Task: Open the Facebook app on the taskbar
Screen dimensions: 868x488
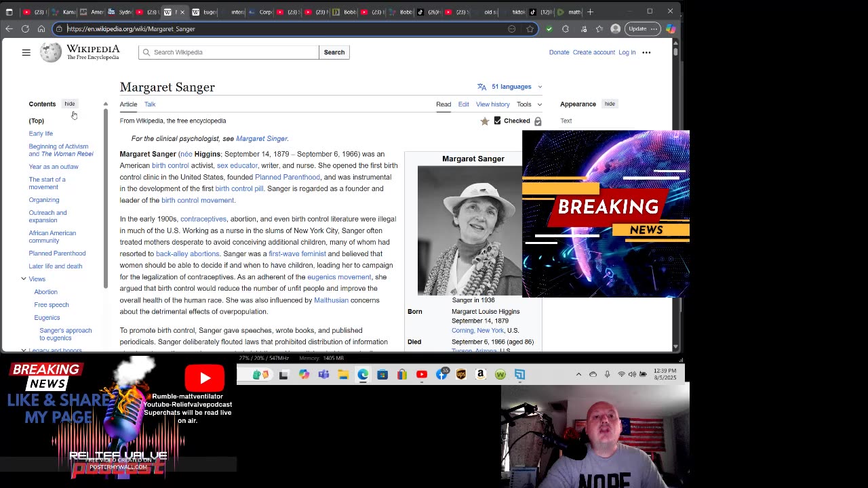Action: coord(441,374)
